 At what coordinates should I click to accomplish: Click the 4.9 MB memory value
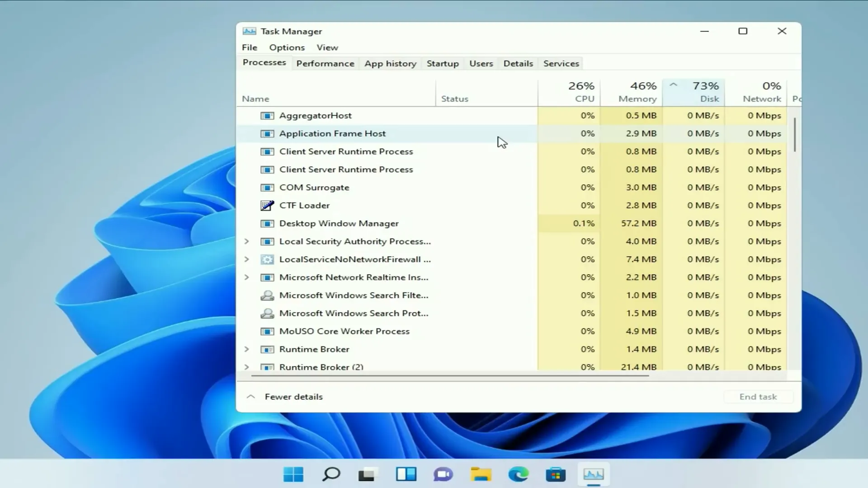[x=641, y=332]
